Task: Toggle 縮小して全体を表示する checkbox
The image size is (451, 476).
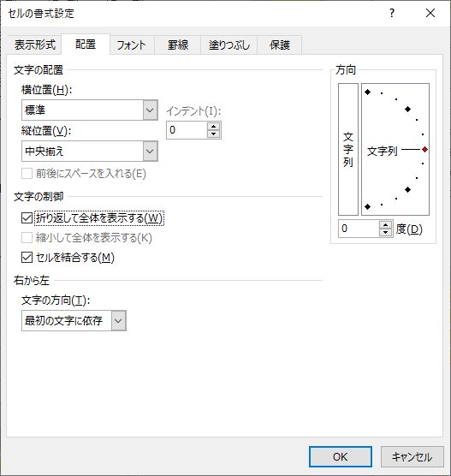Action: click(x=27, y=238)
